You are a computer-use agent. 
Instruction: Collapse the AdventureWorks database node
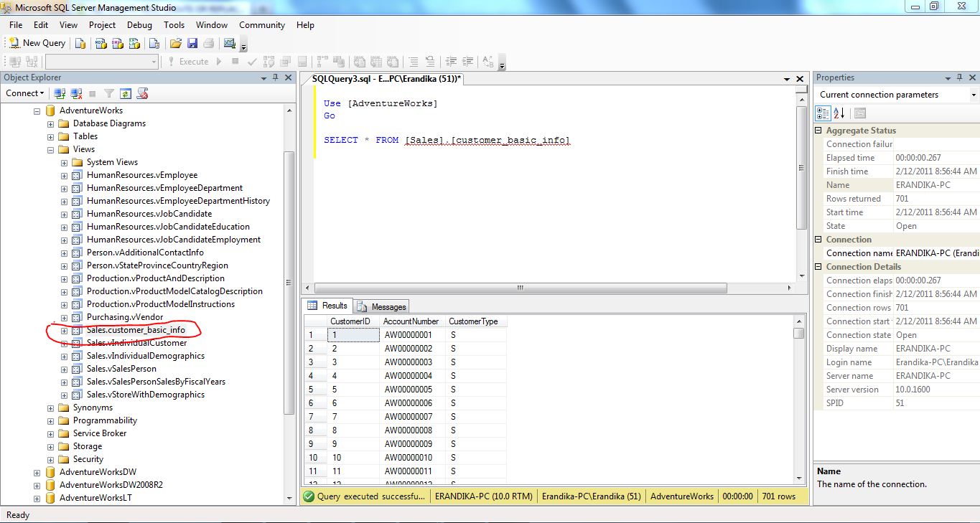click(37, 110)
